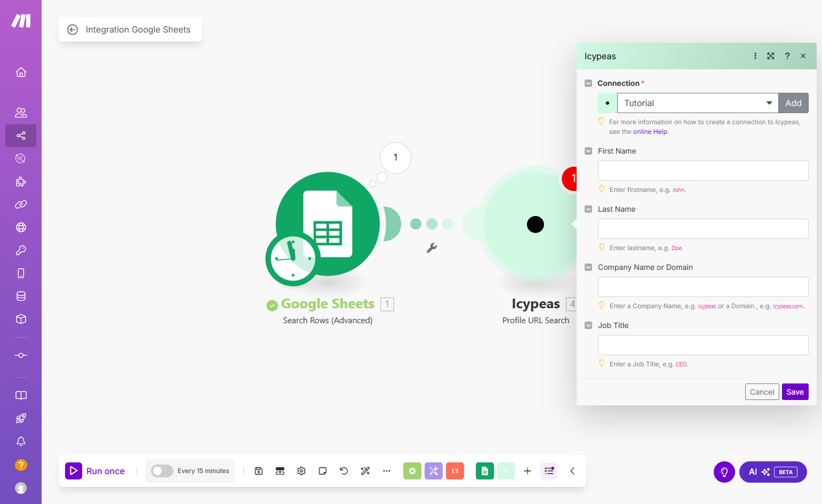Click the flow control line-circle sidebar icon
This screenshot has height=504, width=822.
click(21, 355)
